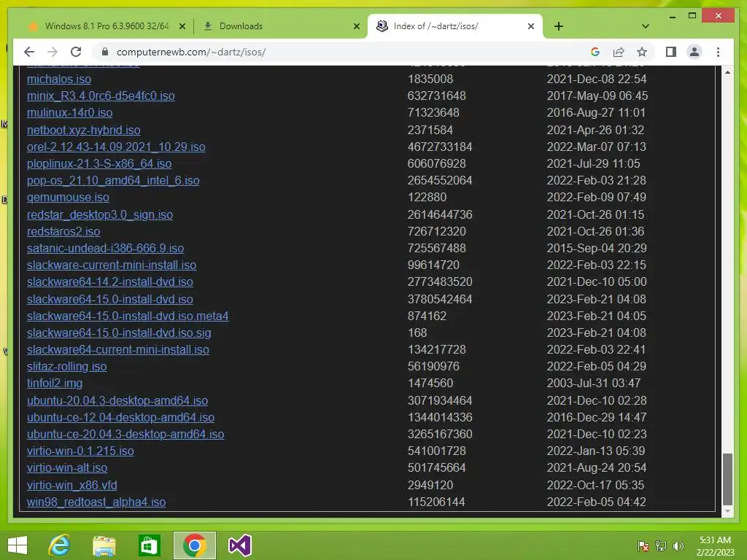This screenshot has height=560, width=747.
Task: Share this page icon
Action: click(x=619, y=52)
